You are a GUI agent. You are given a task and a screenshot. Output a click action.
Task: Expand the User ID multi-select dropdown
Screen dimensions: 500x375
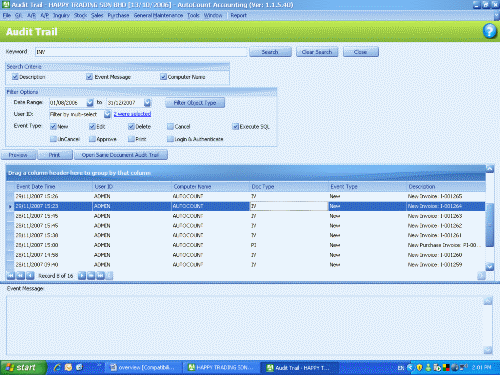tap(107, 114)
